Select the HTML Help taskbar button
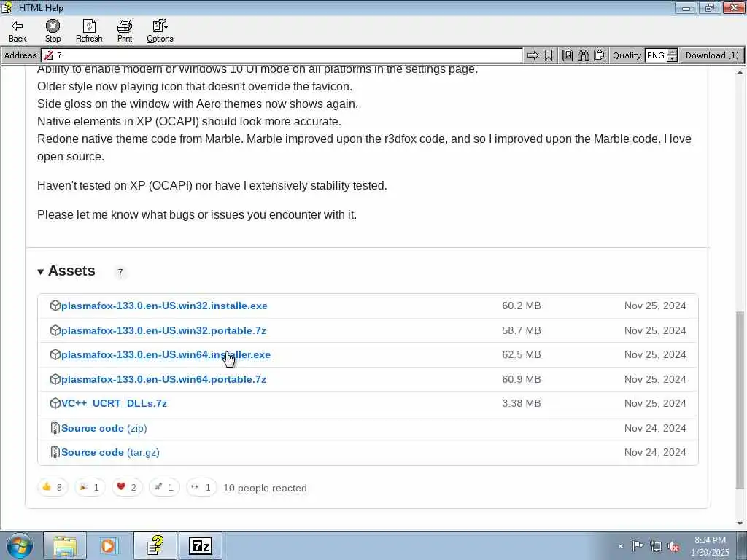The image size is (747, 560). [155, 545]
